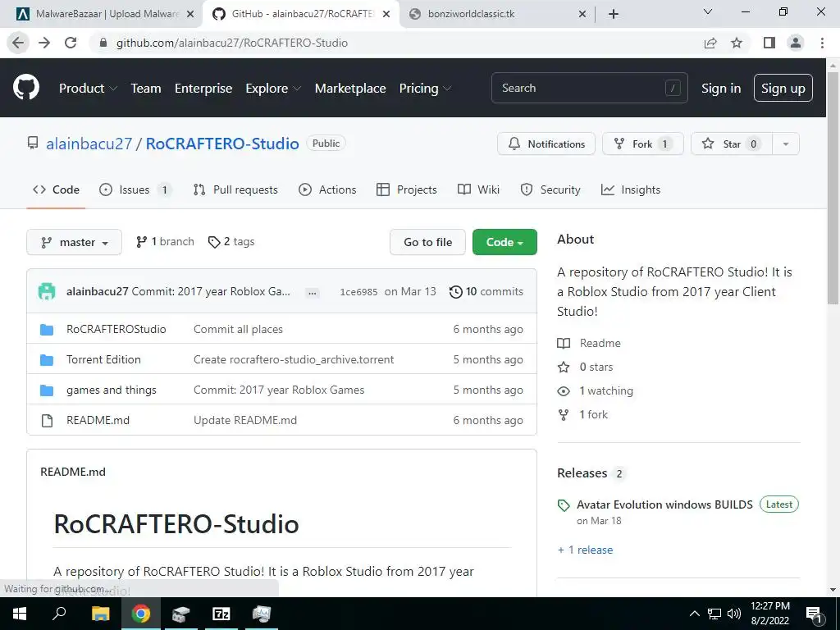Open the Chrome profile avatar icon
Screen dimensions: 840x630
[796, 43]
